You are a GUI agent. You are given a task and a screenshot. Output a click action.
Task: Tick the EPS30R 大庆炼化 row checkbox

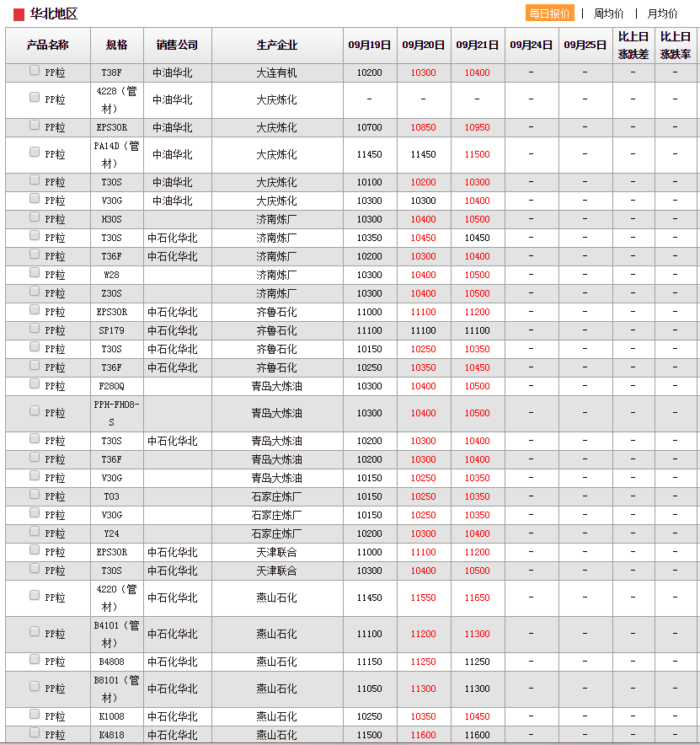pos(35,126)
